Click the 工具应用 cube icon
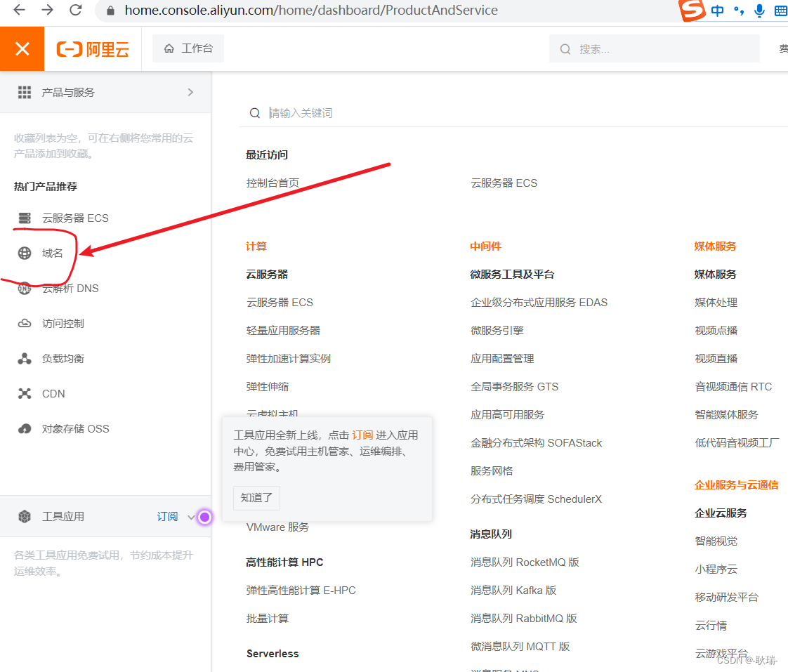 (25, 517)
